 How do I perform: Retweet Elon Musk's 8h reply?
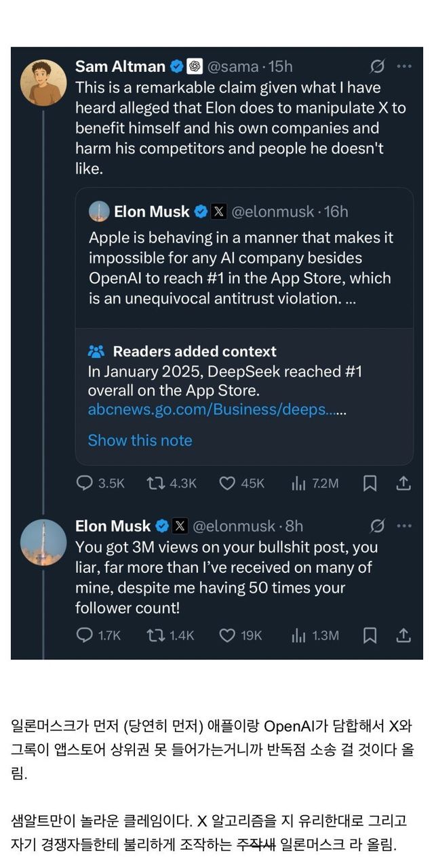coord(156,635)
